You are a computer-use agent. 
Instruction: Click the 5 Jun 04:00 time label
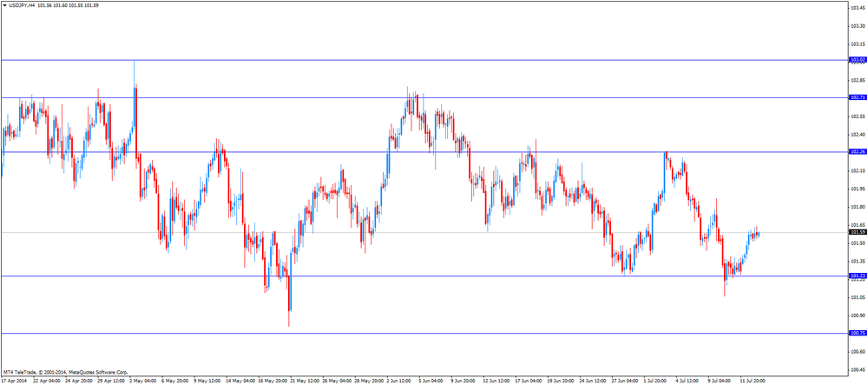[x=432, y=382]
